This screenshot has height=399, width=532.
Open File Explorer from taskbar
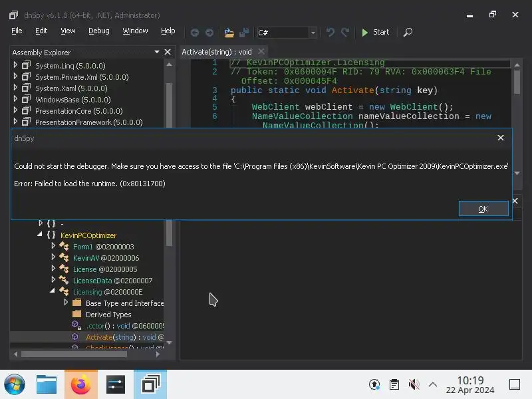[x=47, y=384]
